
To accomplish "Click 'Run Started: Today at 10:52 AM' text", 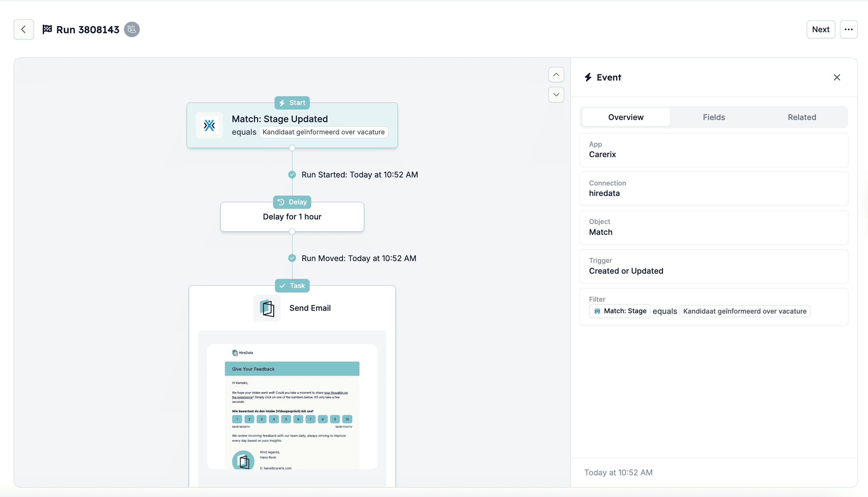I will tap(360, 175).
